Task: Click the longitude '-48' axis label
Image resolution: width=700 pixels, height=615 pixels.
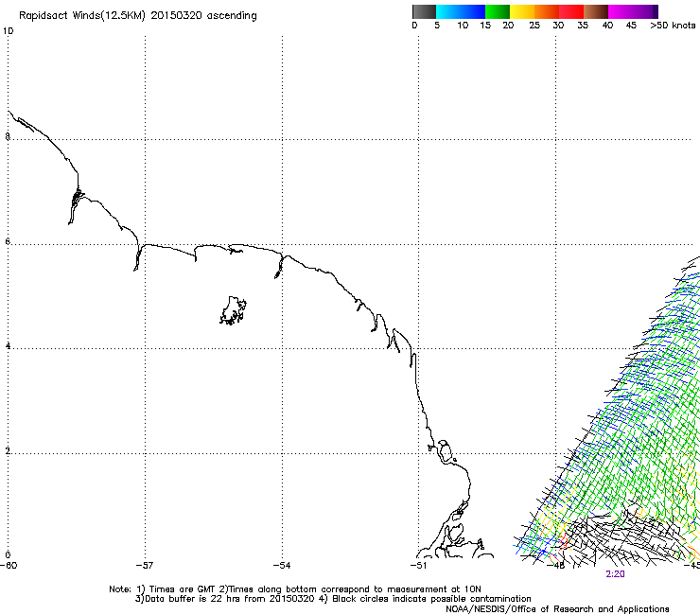Action: (556, 566)
